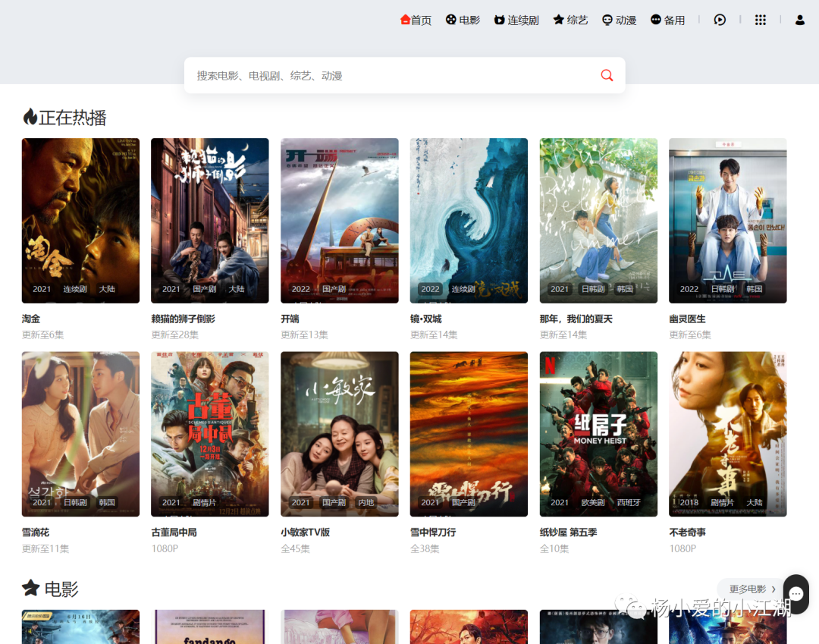Open the 开端 poster thumbnail
Viewport: 819px width, 644px height.
340,221
